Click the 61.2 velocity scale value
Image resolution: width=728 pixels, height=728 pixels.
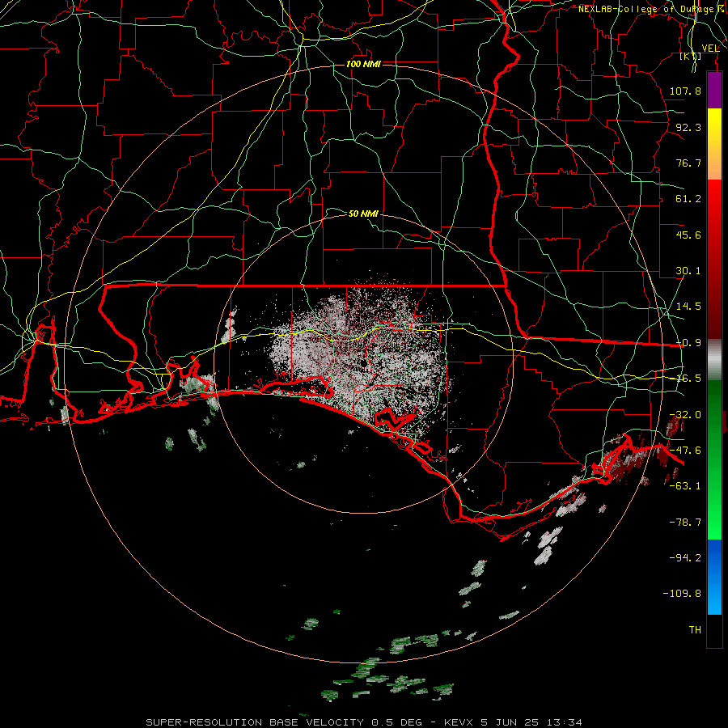click(x=688, y=199)
